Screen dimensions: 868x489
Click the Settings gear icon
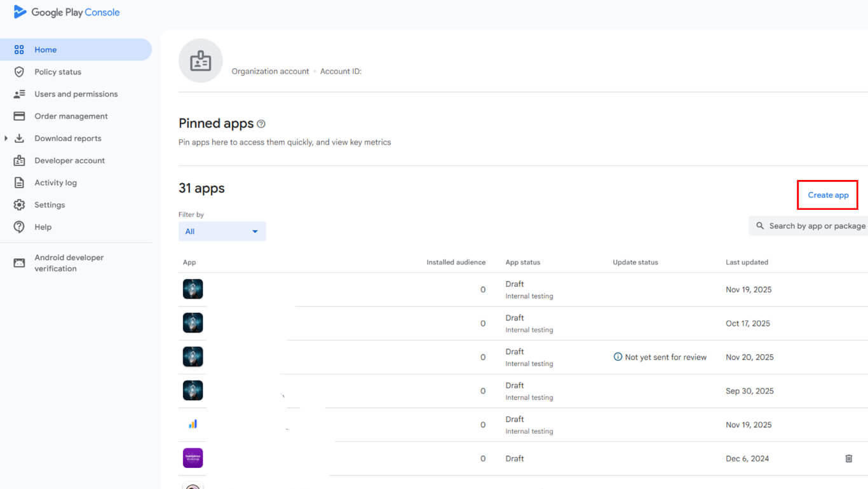click(19, 205)
